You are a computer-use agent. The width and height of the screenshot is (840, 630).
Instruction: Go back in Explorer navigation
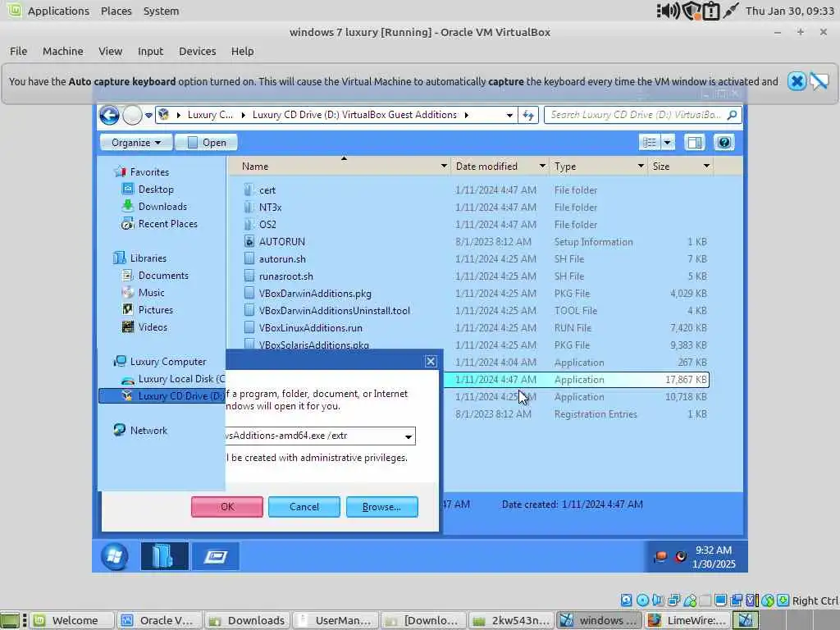(x=109, y=115)
